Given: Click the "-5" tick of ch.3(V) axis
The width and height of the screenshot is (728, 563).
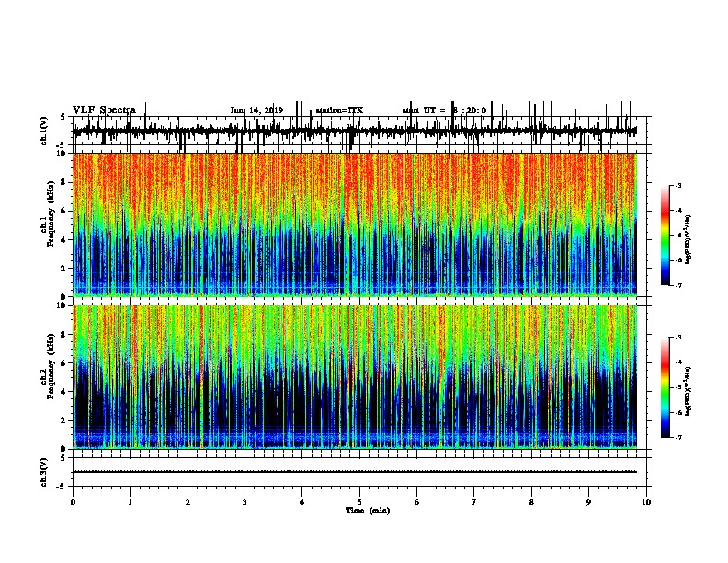Looking at the screenshot, I should coord(62,487).
